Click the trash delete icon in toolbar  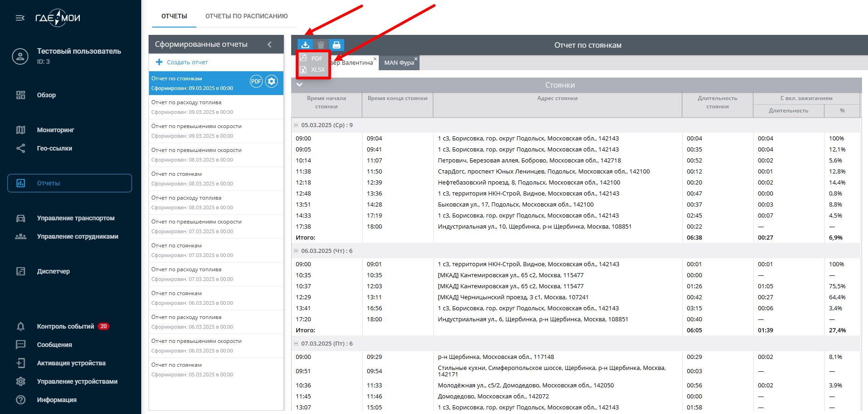321,45
